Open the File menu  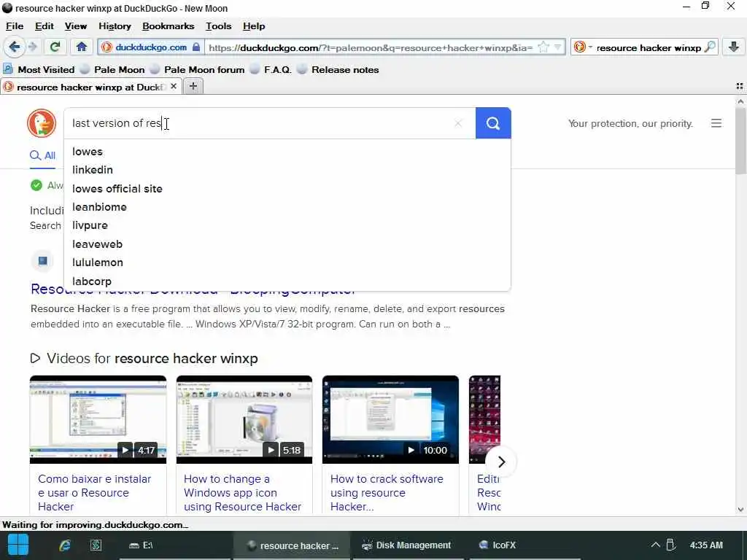15,26
